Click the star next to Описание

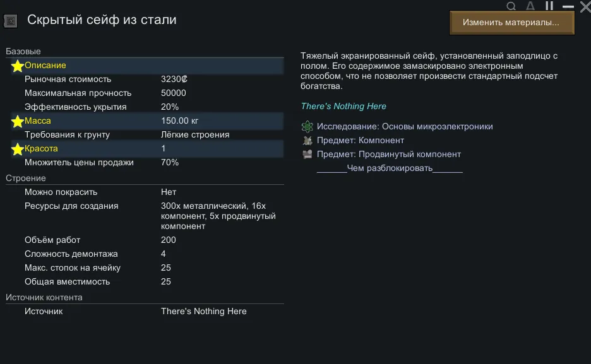coord(17,66)
